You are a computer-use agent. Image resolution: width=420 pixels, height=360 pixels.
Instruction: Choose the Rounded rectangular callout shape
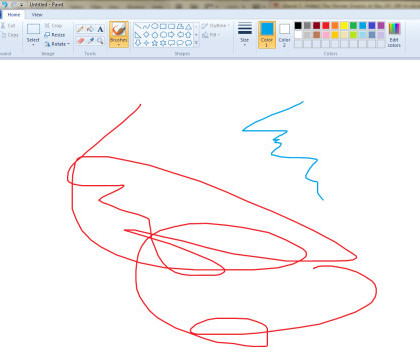pos(171,43)
